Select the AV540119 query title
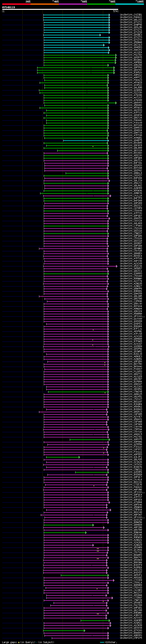Viewport: 146px width, 644px height. coord(8,7)
